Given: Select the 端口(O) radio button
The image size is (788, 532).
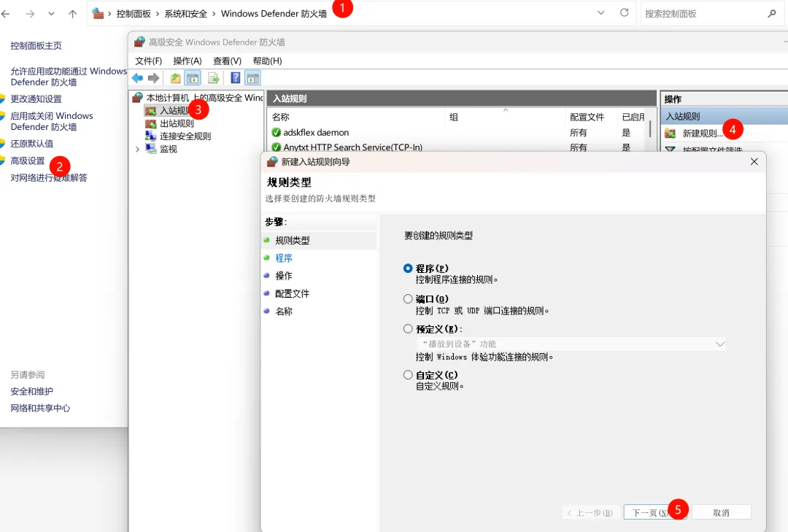Looking at the screenshot, I should (x=408, y=298).
